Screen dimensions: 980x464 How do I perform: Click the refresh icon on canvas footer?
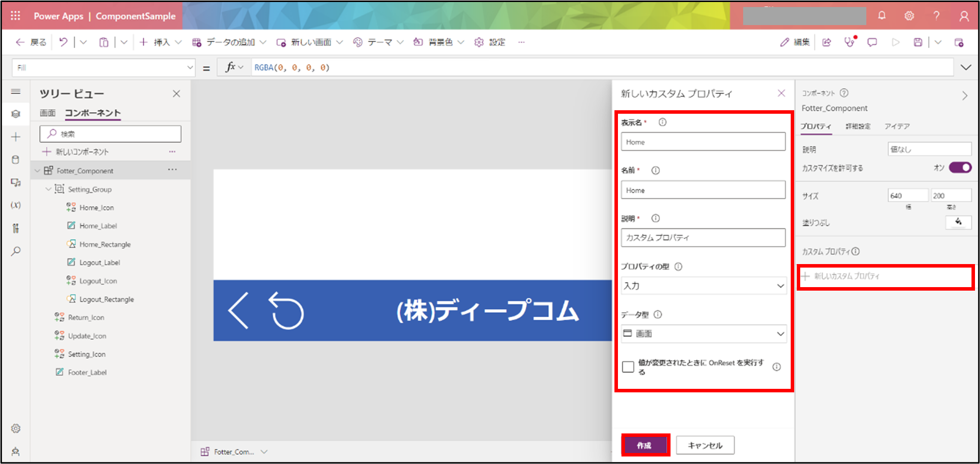click(x=286, y=311)
